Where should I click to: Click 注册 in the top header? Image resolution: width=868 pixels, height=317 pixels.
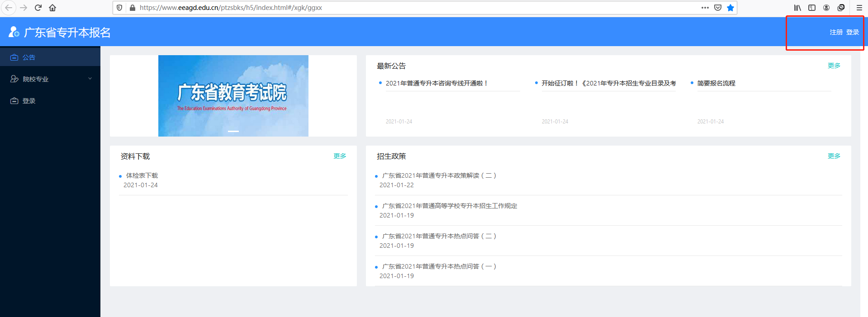836,32
